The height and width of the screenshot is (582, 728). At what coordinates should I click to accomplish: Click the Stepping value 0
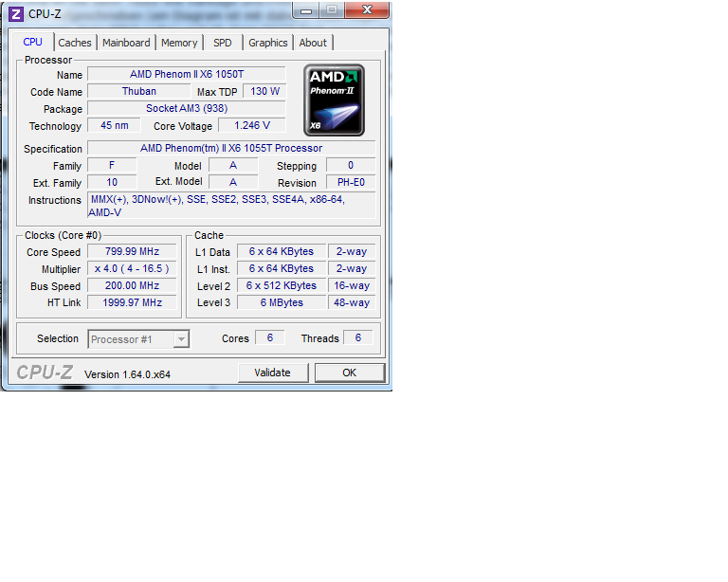coord(351,165)
